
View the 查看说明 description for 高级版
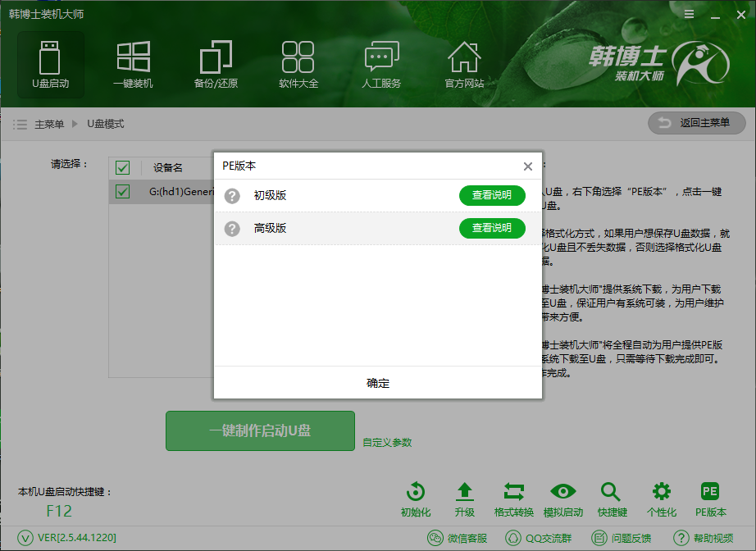pyautogui.click(x=492, y=228)
